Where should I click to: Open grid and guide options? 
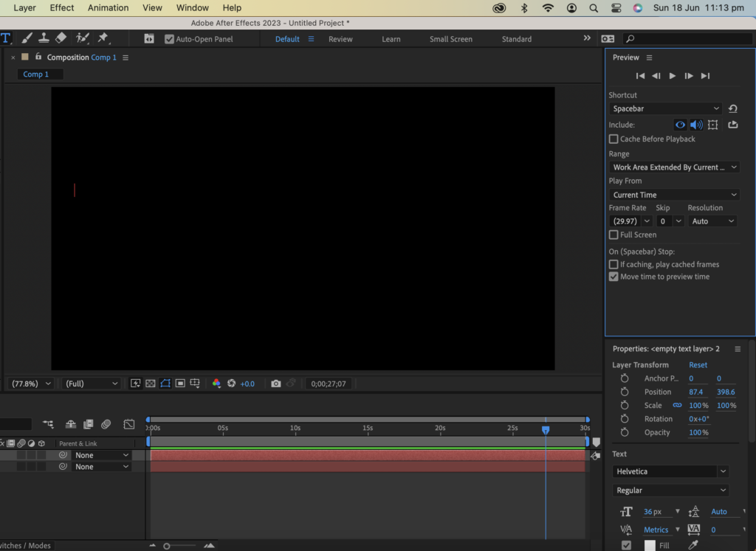[195, 384]
